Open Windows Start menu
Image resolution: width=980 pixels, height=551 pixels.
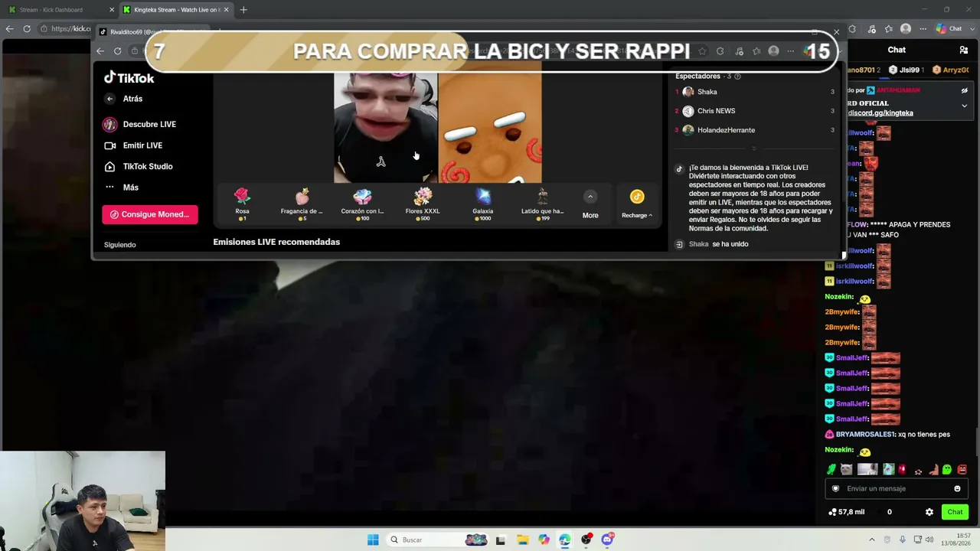pyautogui.click(x=373, y=540)
